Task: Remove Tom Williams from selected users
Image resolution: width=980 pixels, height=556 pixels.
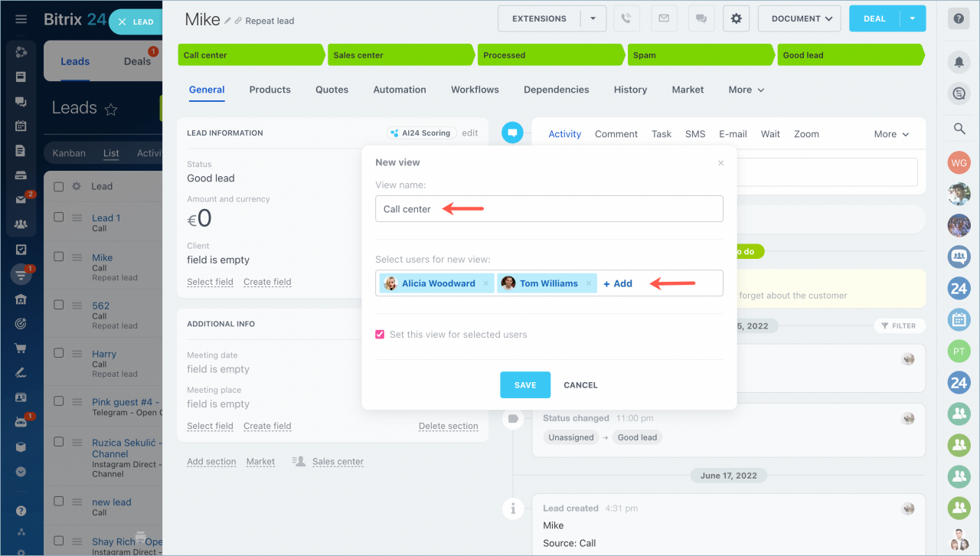Action: pyautogui.click(x=588, y=283)
